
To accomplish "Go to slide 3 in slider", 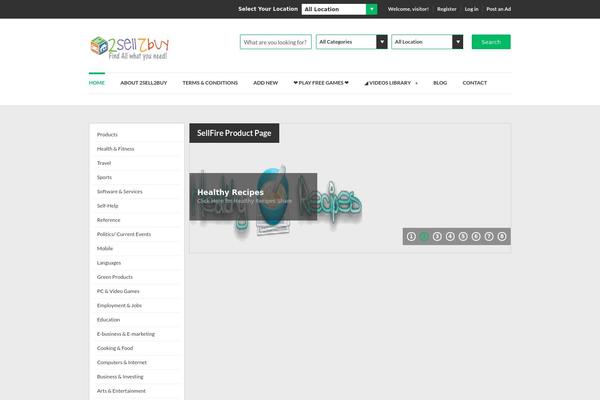I will click(x=437, y=237).
